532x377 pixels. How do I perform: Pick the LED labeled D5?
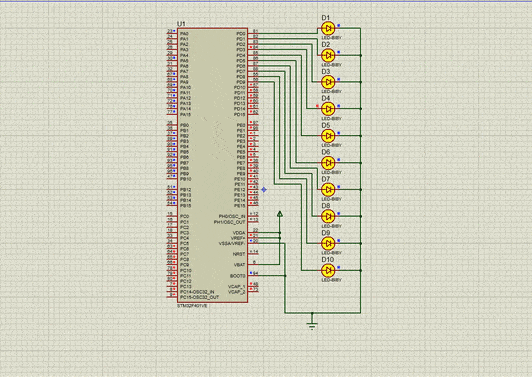pyautogui.click(x=328, y=136)
